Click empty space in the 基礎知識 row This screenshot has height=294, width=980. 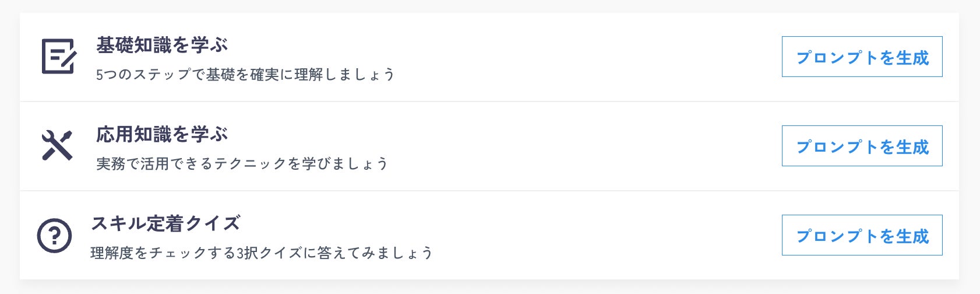click(583, 57)
